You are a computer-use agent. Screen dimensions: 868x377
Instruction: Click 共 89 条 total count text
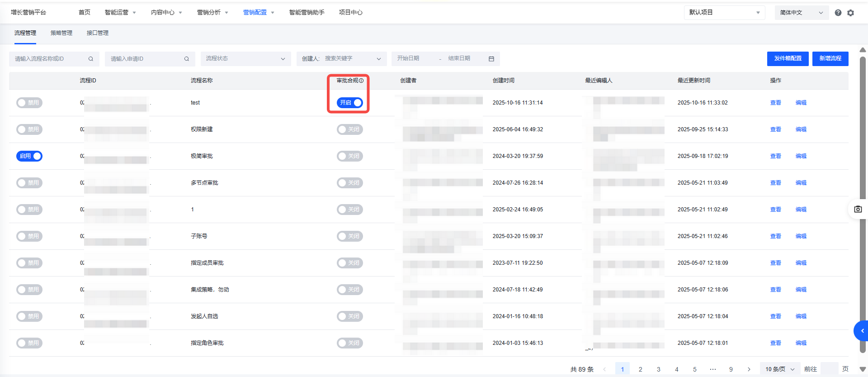coord(582,369)
